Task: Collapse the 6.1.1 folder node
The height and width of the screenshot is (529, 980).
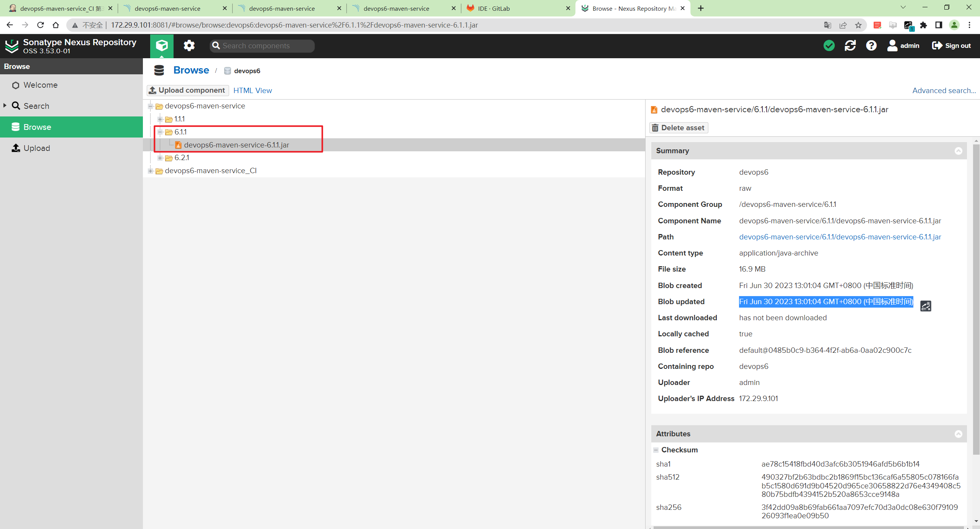Action: pyautogui.click(x=160, y=132)
